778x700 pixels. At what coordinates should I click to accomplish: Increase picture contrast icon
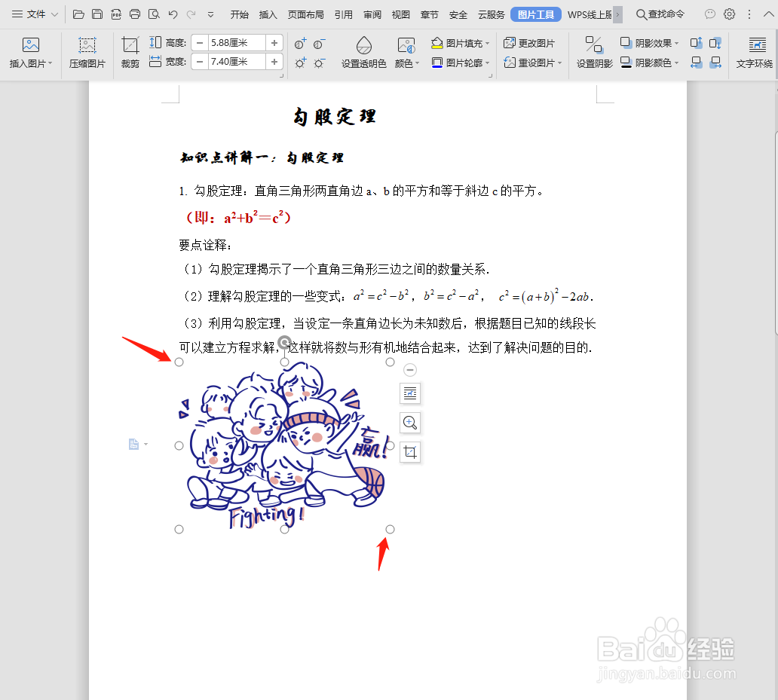point(300,44)
